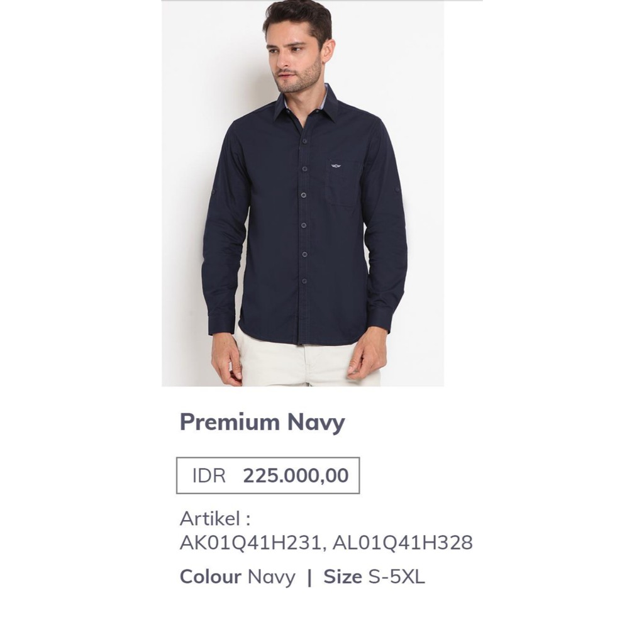This screenshot has height=644, width=644.
Task: Select article code AK01Q41H231
Action: pyautogui.click(x=250, y=543)
